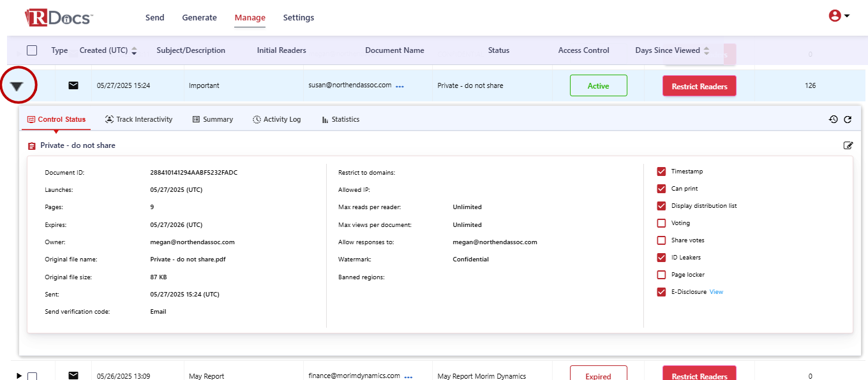The height and width of the screenshot is (380, 868).
Task: Toggle the Page locker checkbox
Action: [661, 275]
